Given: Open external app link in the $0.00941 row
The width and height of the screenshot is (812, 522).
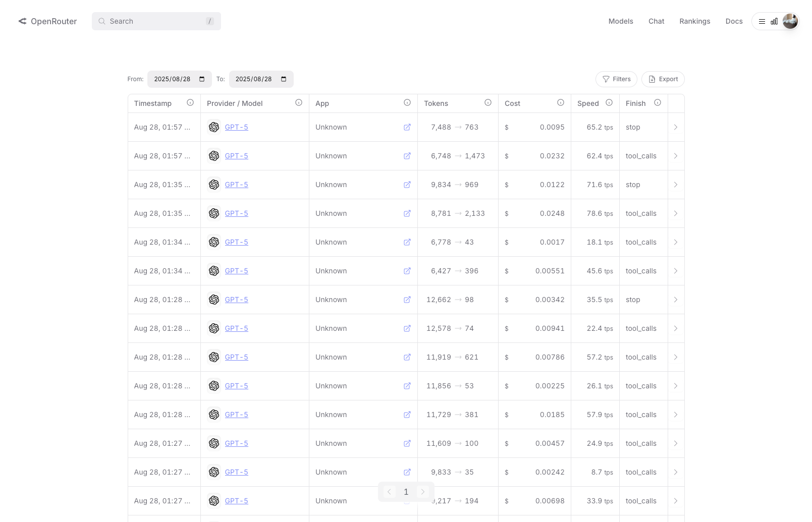Looking at the screenshot, I should coord(407,328).
